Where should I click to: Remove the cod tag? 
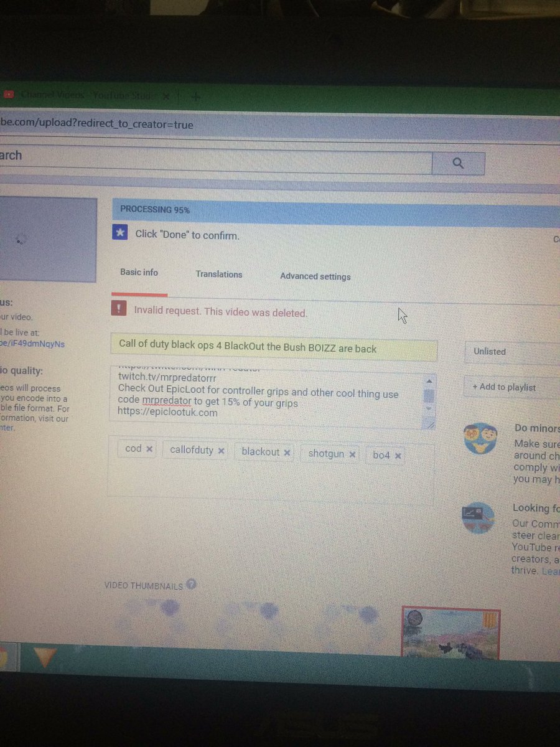(x=149, y=449)
